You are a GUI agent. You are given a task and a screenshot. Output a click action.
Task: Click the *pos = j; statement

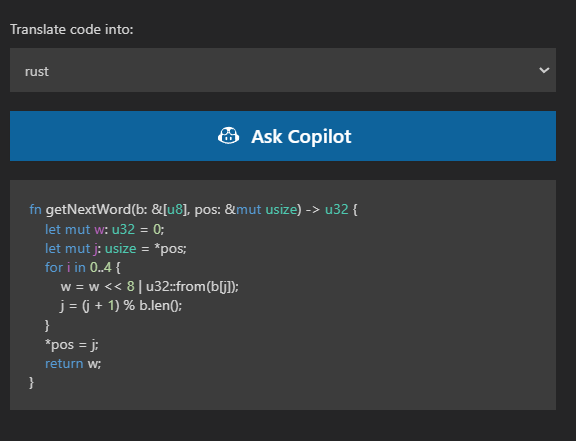(72, 345)
